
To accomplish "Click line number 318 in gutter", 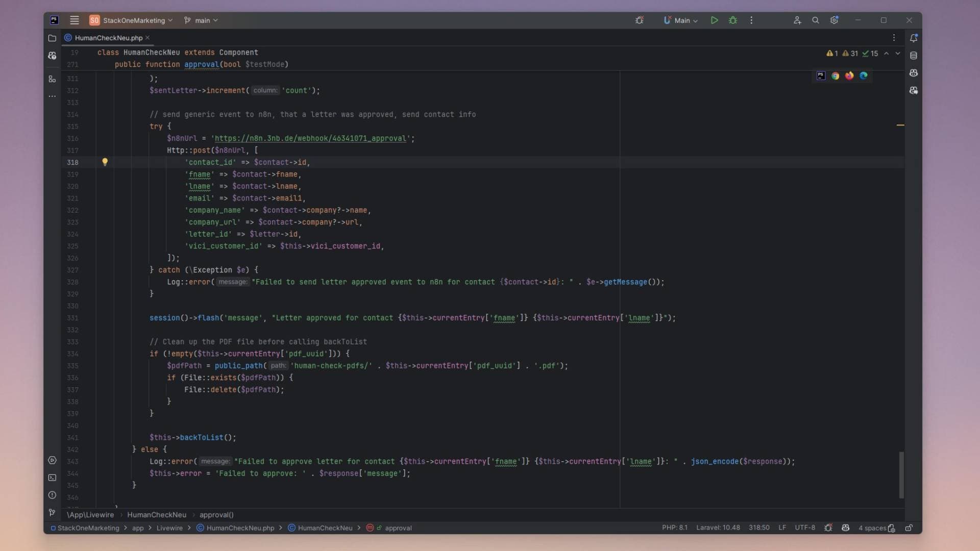I will 73,162.
